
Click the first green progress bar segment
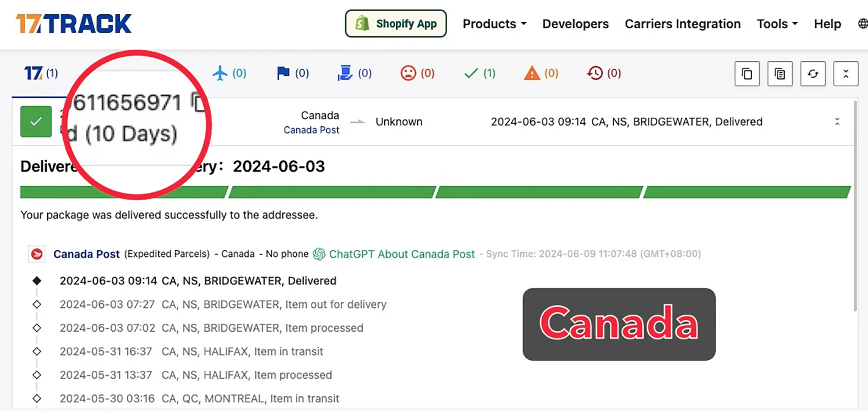(124, 192)
